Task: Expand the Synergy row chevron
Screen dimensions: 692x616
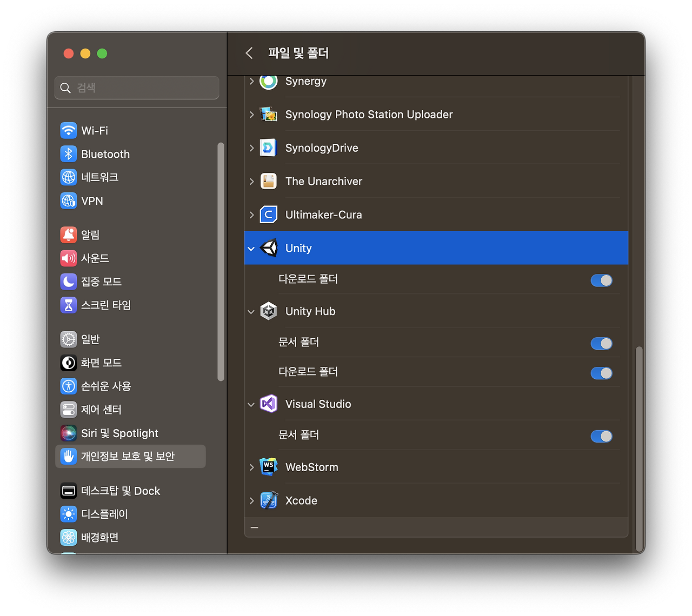Action: [251, 81]
